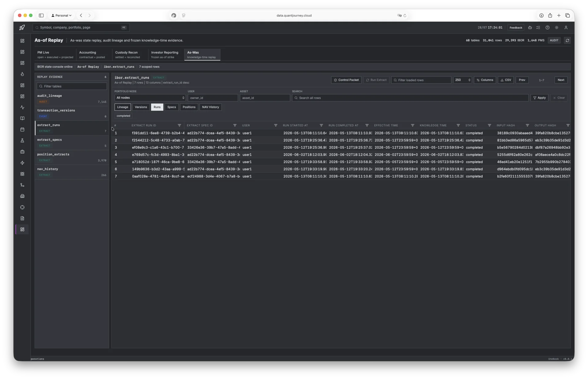The width and height of the screenshot is (588, 379).
Task: Open the briefcase icon in the sidebar
Action: coord(22,152)
